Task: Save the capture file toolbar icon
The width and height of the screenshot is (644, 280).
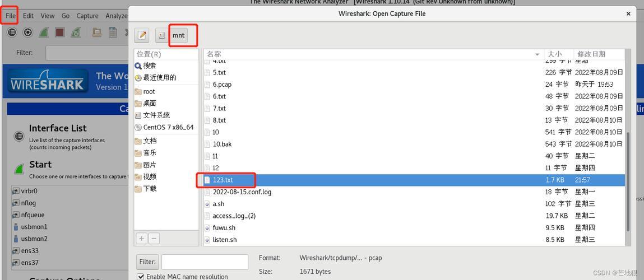Action: (113, 32)
